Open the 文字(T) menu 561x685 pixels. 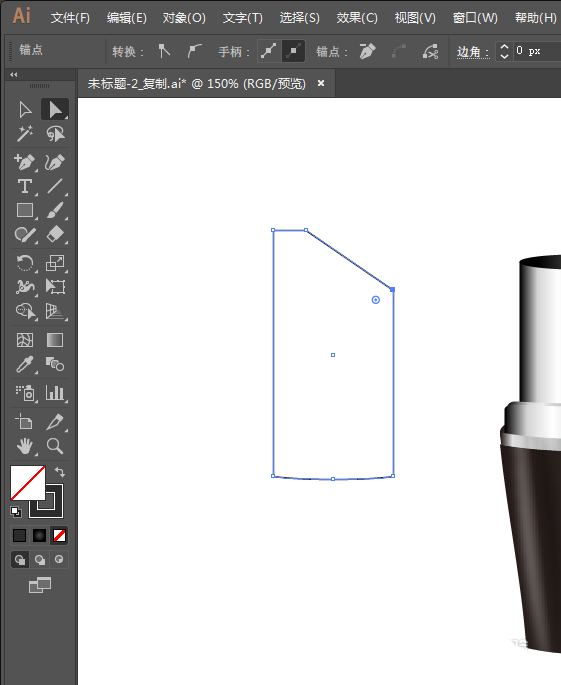coord(243,18)
